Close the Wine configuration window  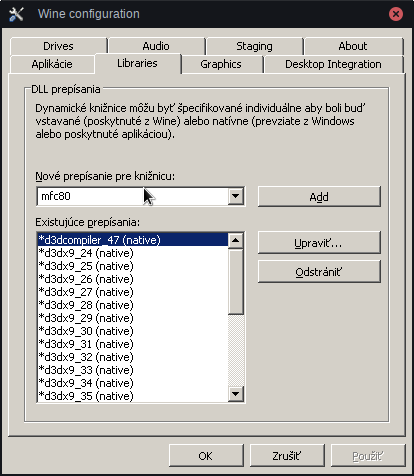click(396, 14)
